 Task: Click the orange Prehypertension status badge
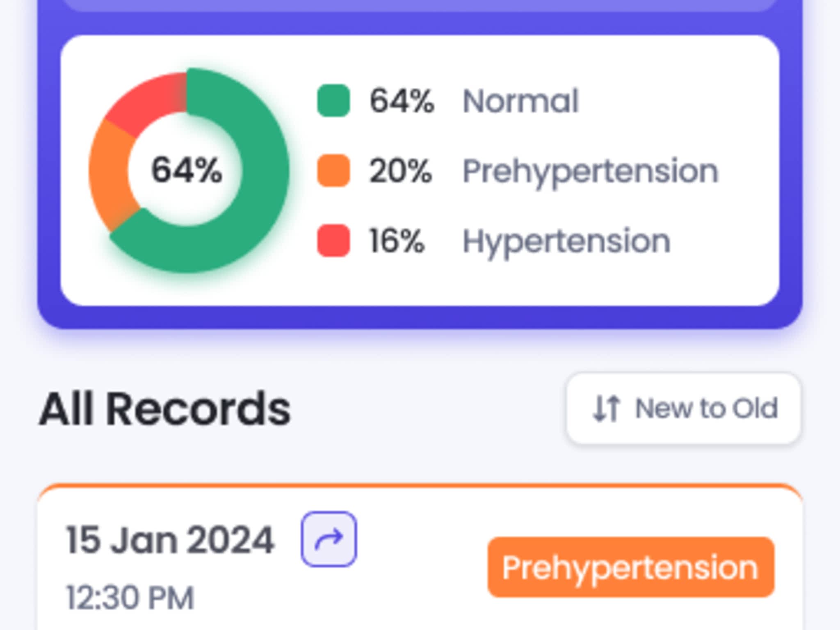[630, 567]
